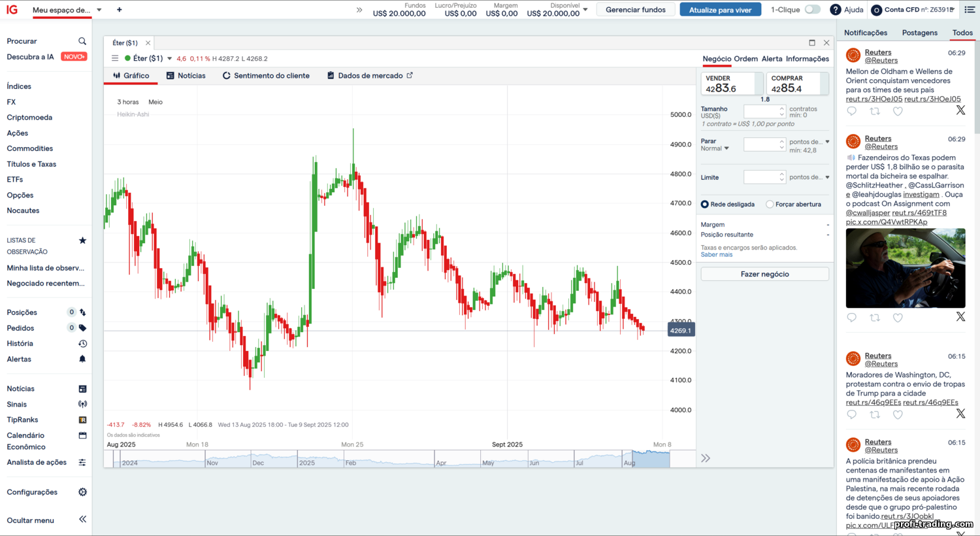Like the first Reuters post heart icon
This screenshot has width=980, height=536.
(x=898, y=111)
